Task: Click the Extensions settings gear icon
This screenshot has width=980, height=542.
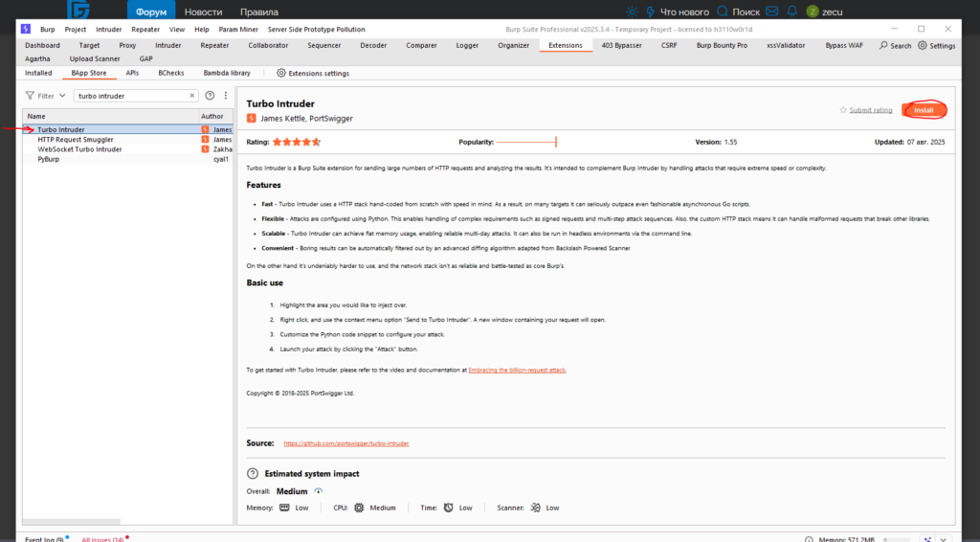Action: [x=281, y=73]
